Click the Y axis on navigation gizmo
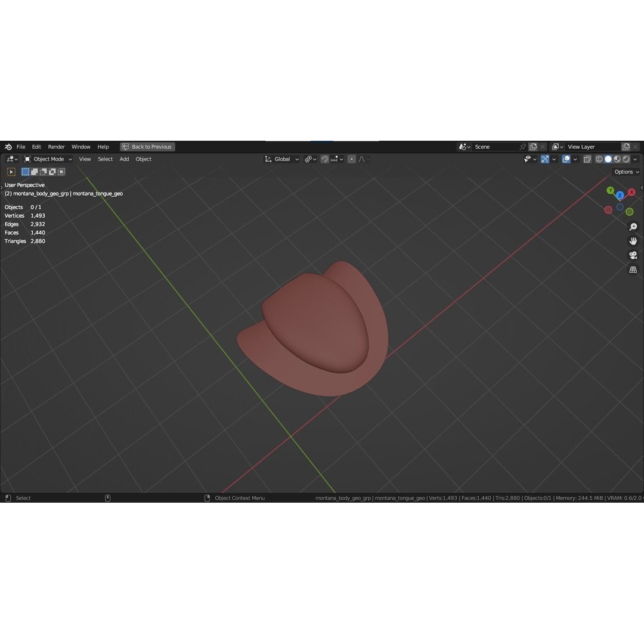The height and width of the screenshot is (644, 644). [x=611, y=190]
